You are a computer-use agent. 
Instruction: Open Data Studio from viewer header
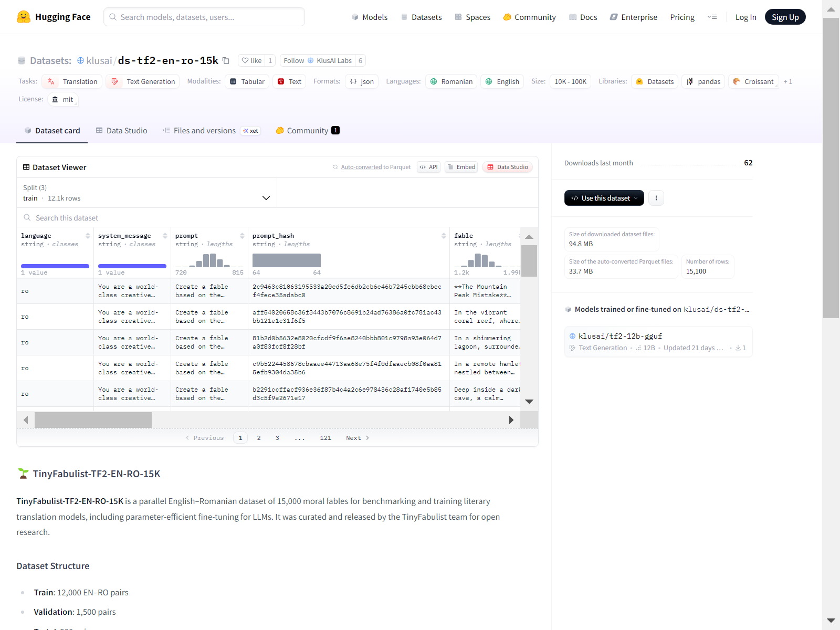507,167
